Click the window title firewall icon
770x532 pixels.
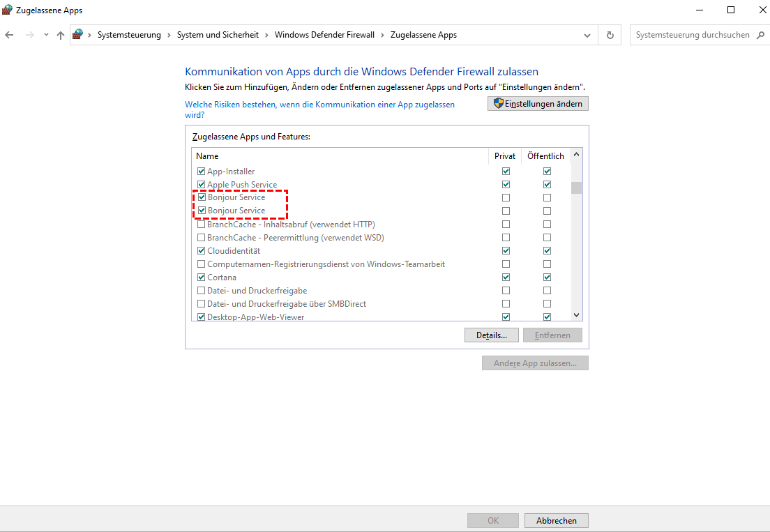(x=7, y=10)
